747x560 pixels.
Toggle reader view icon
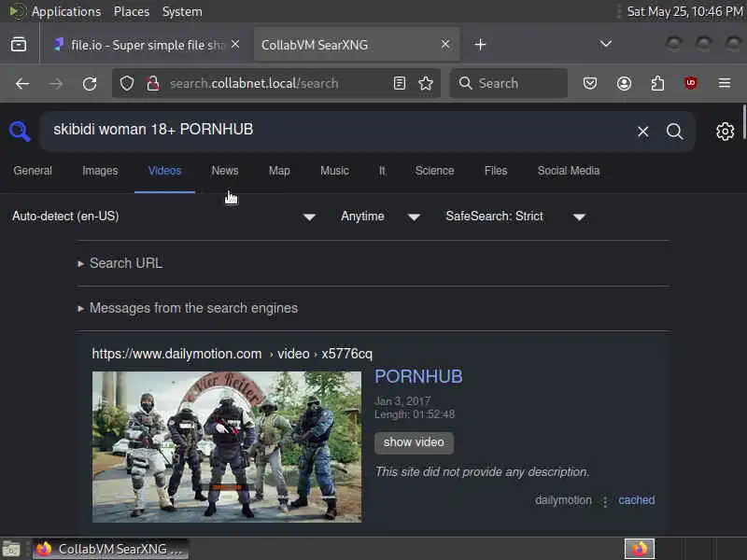400,84
